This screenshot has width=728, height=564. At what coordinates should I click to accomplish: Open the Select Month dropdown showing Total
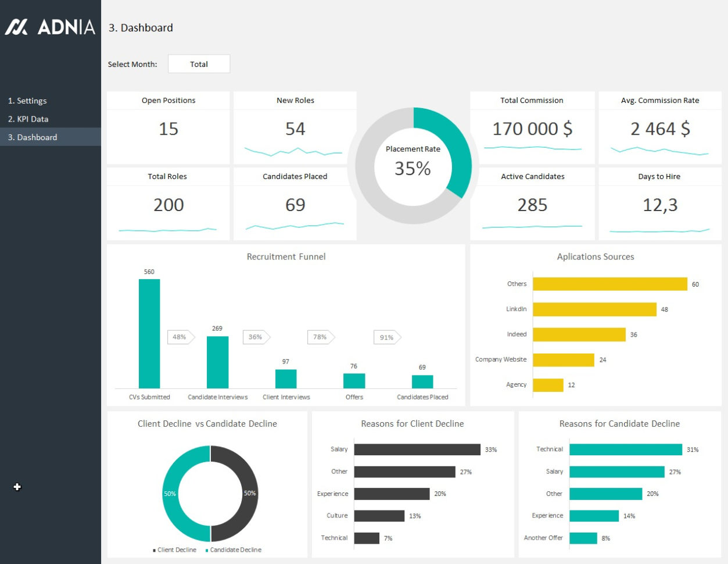(x=199, y=64)
